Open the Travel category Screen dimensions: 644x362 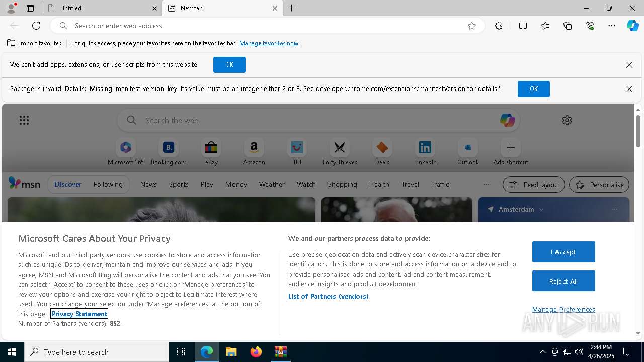tap(410, 184)
